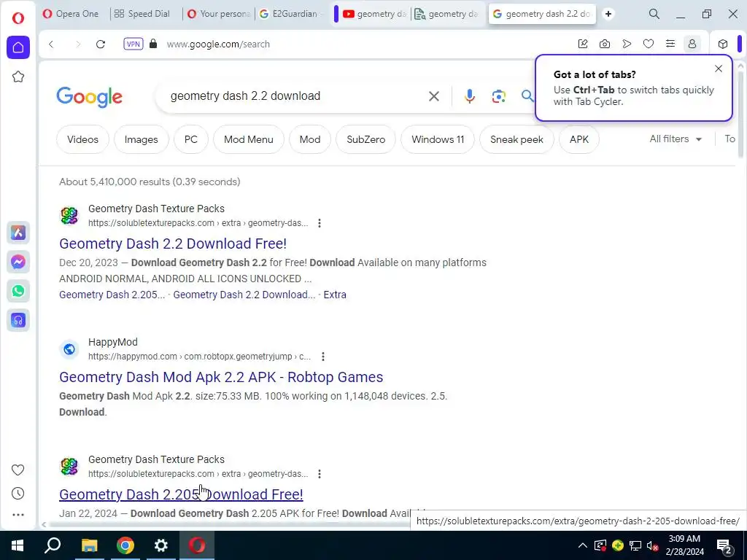Screen dimensions: 747x560
Task: Open History clock icon in sidebar
Action: 18,494
